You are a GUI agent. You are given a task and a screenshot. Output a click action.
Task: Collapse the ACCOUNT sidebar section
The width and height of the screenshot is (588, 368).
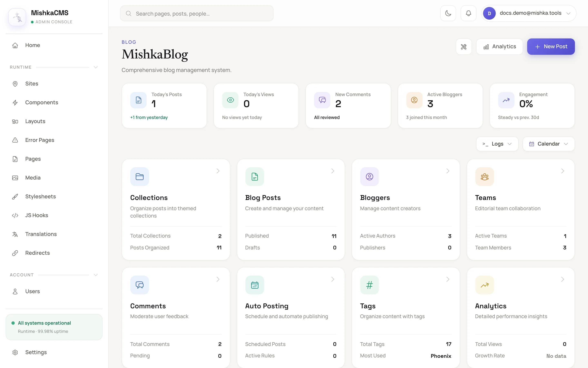click(x=96, y=275)
